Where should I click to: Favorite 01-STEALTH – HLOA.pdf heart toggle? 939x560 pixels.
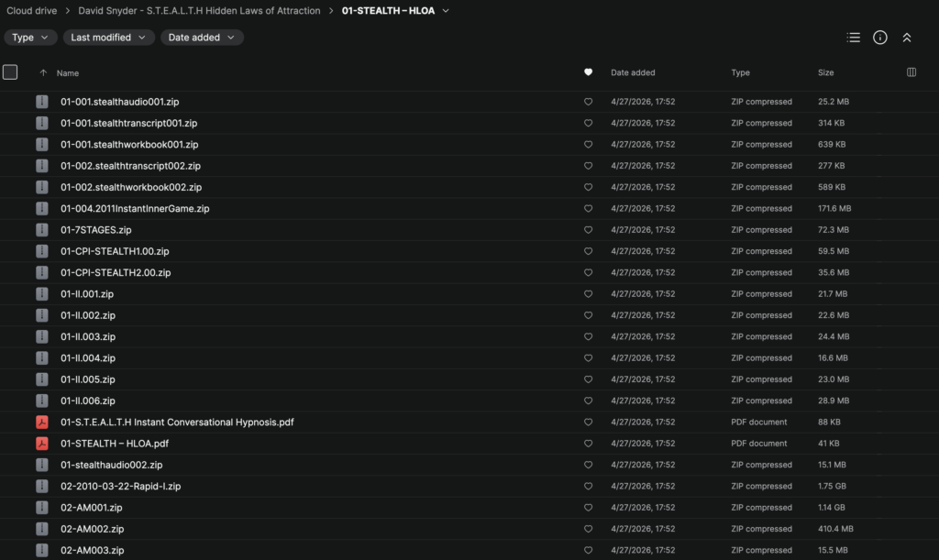pos(588,444)
